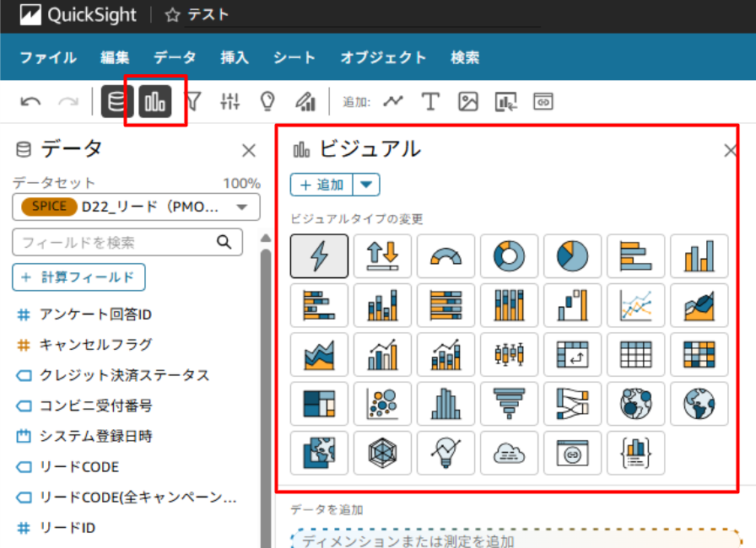This screenshot has width=756, height=548.
Task: Select the vertical bar chart visual
Action: point(699,256)
